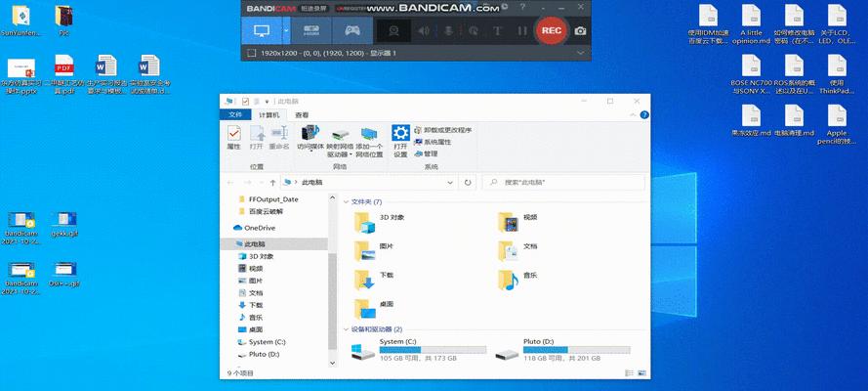Click 卸载或更改程序 in ribbon
The width and height of the screenshot is (868, 391).
[x=443, y=130]
